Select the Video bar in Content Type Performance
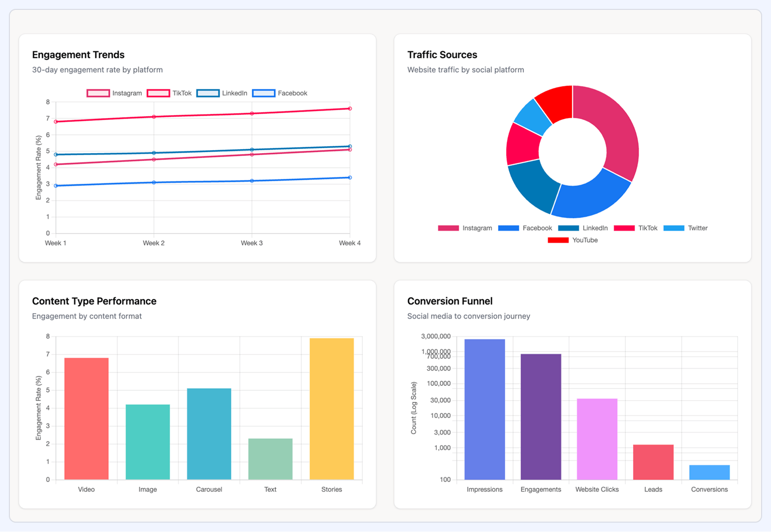 coord(86,417)
